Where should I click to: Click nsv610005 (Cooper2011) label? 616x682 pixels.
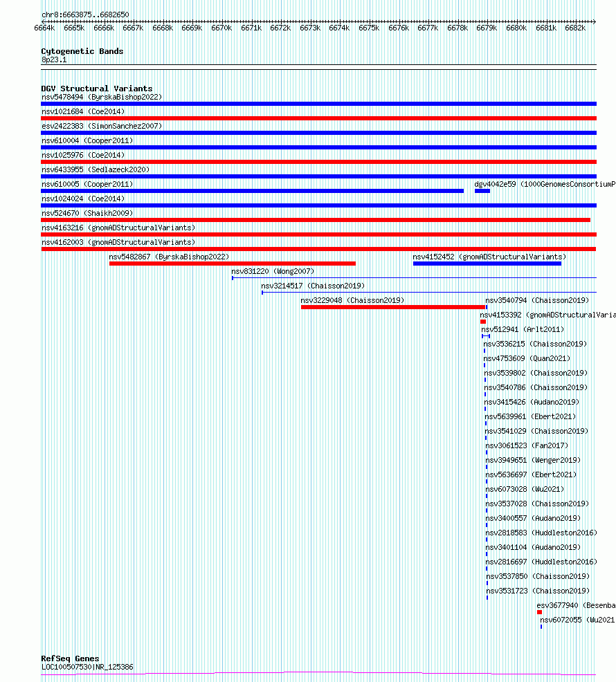[87, 184]
